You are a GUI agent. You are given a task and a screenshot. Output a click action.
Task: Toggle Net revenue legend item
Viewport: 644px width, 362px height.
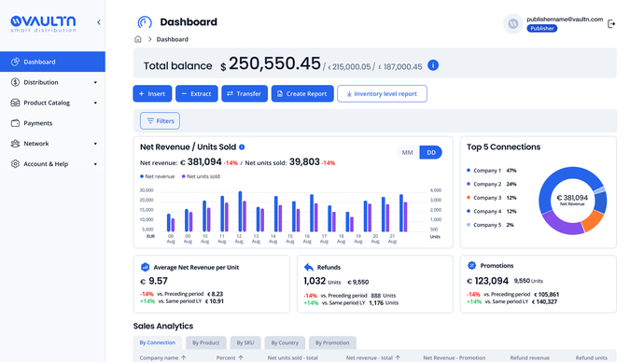[x=158, y=176]
